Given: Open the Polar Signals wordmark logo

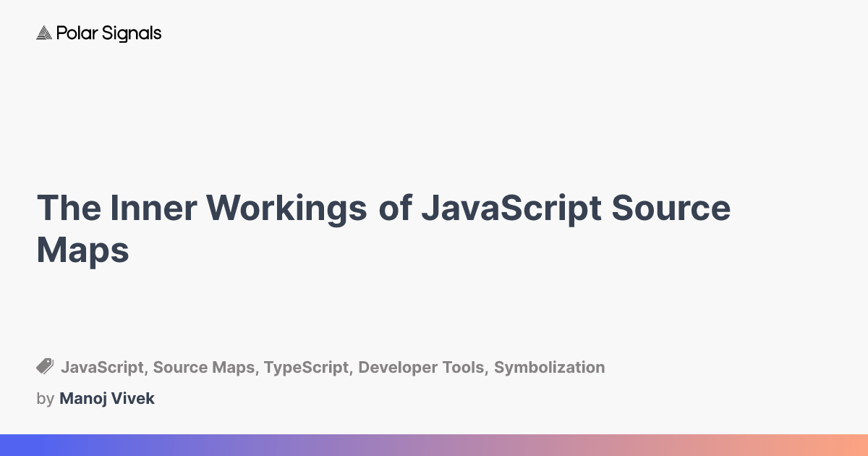Looking at the screenshot, I should click(109, 33).
